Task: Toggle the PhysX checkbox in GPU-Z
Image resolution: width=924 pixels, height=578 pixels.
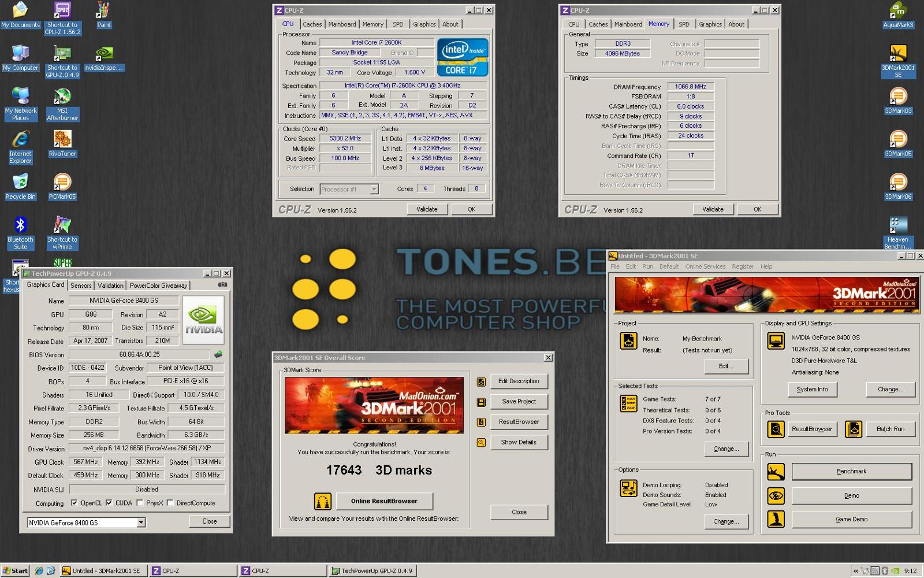Action: [139, 503]
